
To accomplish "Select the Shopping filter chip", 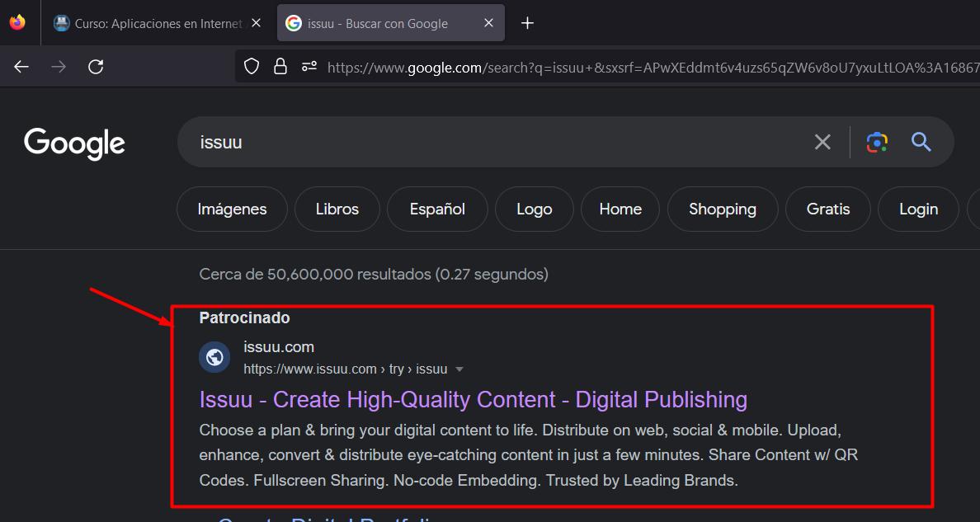I will tap(723, 209).
